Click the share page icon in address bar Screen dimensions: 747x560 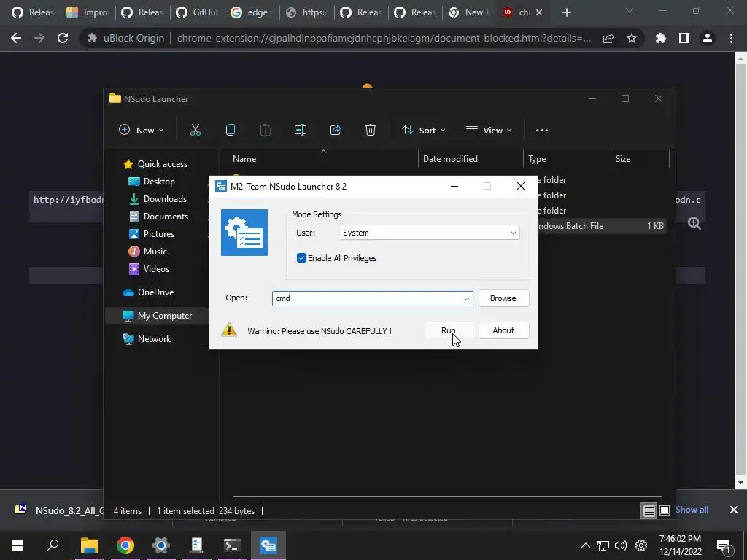(608, 38)
